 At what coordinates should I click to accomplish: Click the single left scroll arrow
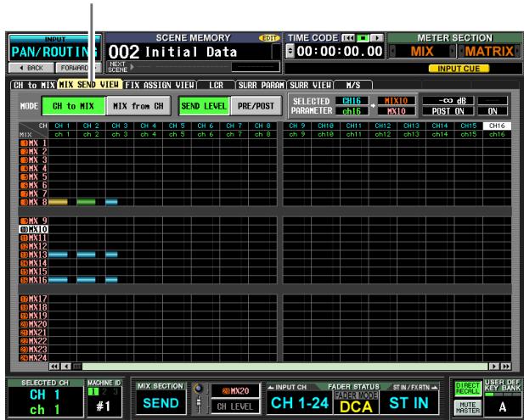click(66, 367)
